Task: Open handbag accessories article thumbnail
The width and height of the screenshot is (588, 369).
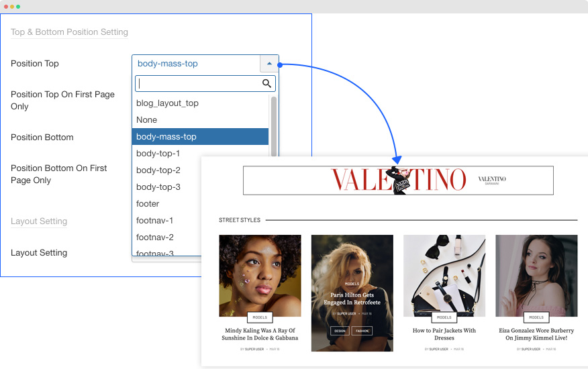Action: 444,276
